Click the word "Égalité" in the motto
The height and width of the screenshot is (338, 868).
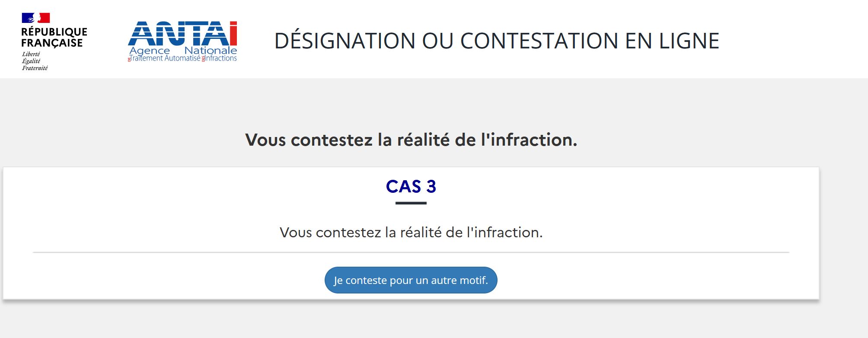click(x=31, y=61)
